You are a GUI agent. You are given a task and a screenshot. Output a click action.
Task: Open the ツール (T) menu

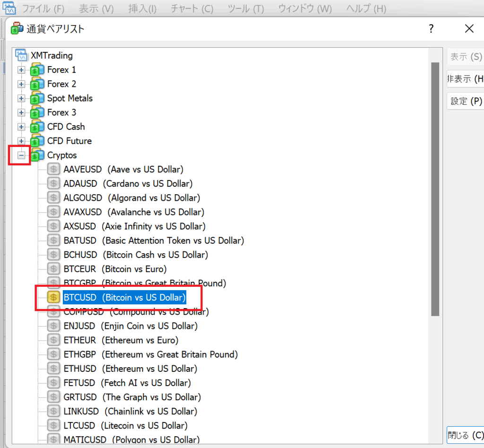click(x=245, y=9)
